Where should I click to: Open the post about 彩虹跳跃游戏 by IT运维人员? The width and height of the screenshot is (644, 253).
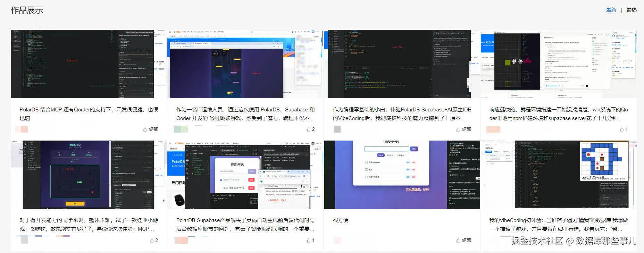pyautogui.click(x=245, y=114)
